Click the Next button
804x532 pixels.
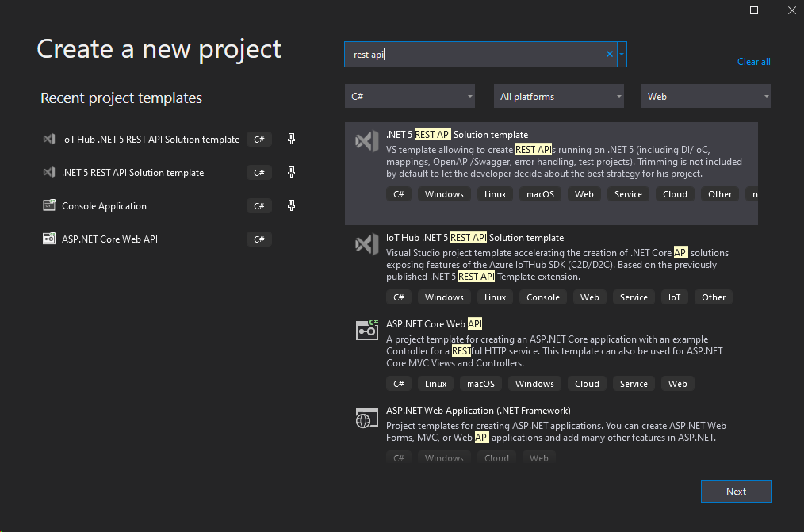coord(736,491)
